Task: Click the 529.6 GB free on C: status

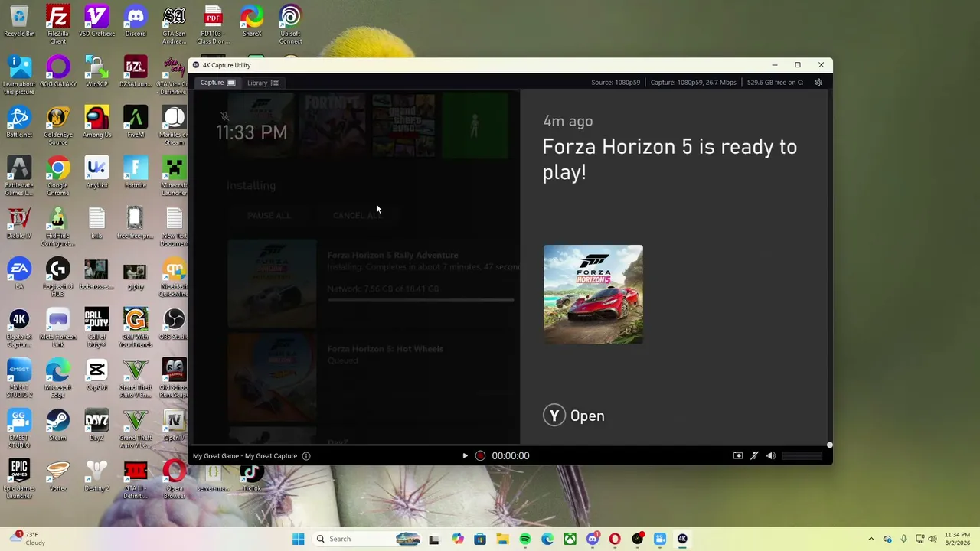Action: tap(776, 83)
